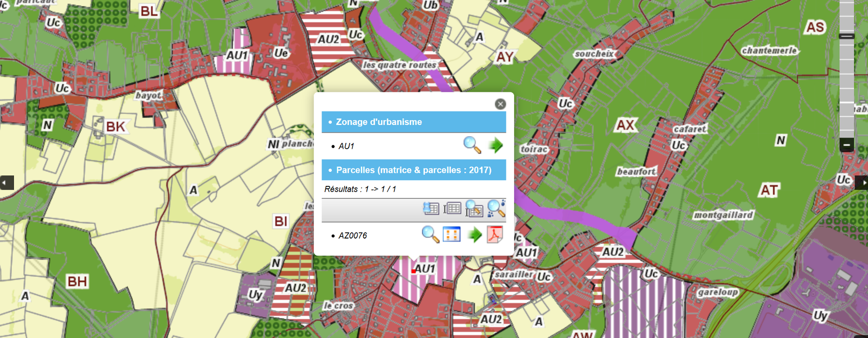Click the red parcel marker on map
Screen dimensions: 868x338
tap(413, 271)
